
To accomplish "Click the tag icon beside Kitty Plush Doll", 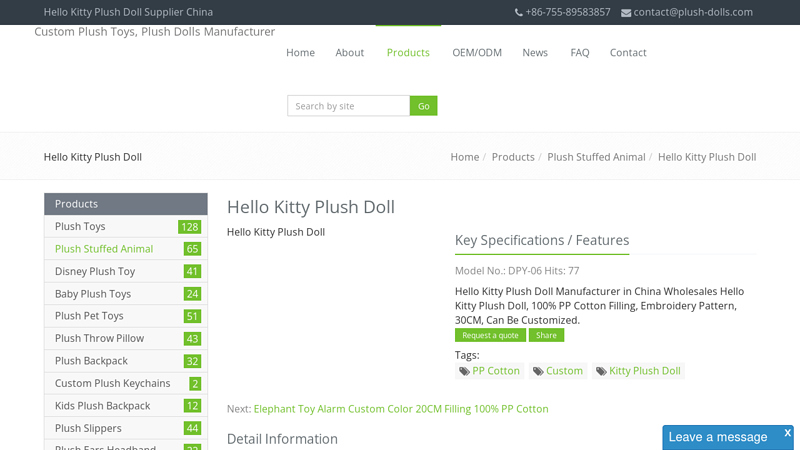I will point(601,371).
